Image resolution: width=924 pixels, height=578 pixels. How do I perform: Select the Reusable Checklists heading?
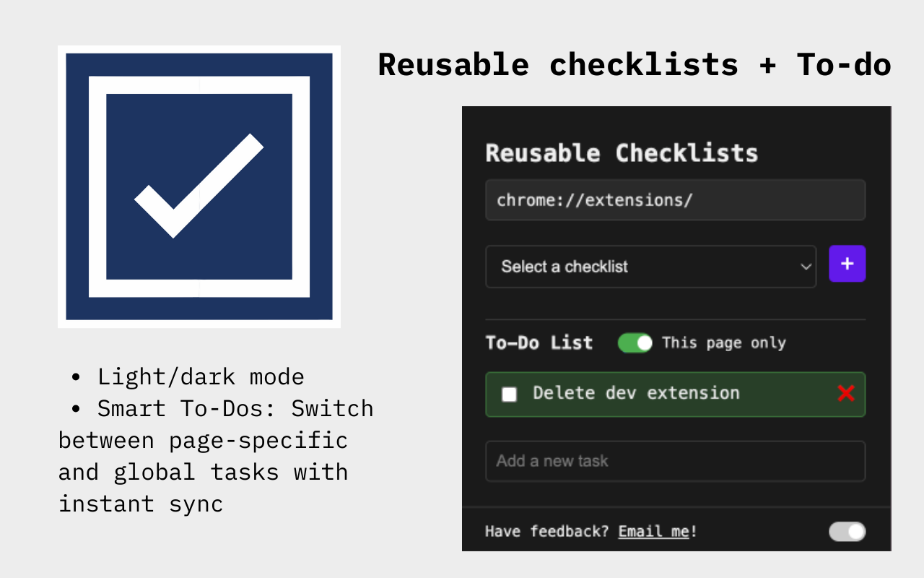click(622, 152)
